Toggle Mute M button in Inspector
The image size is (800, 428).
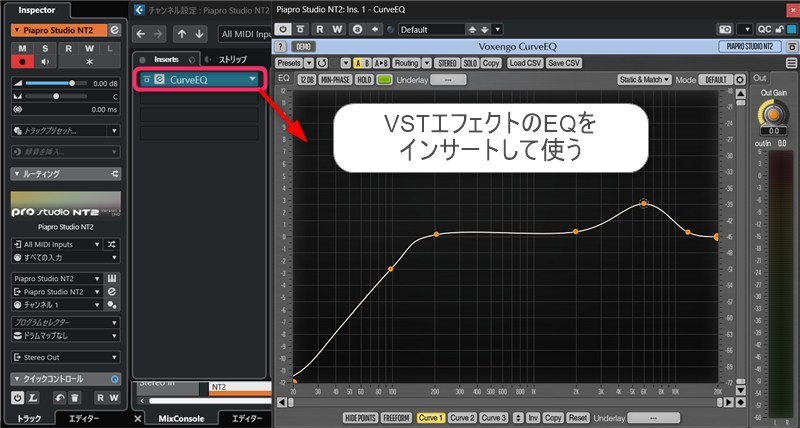click(x=22, y=49)
